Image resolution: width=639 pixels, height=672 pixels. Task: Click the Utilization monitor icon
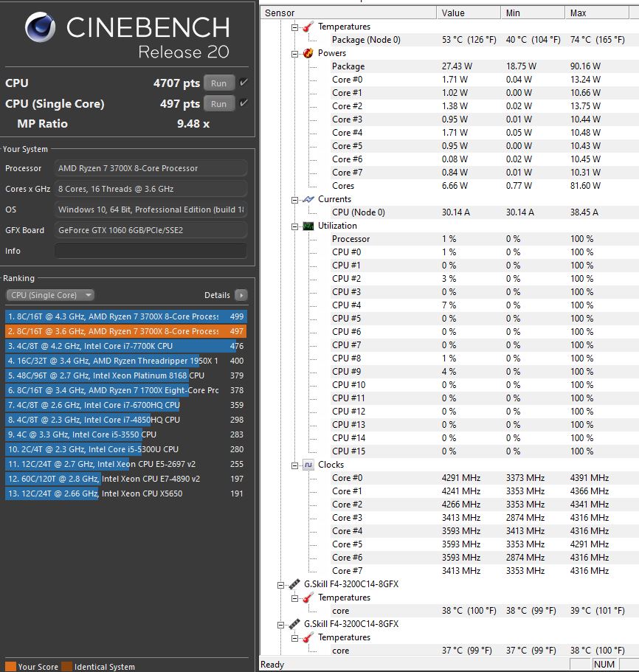(x=308, y=226)
